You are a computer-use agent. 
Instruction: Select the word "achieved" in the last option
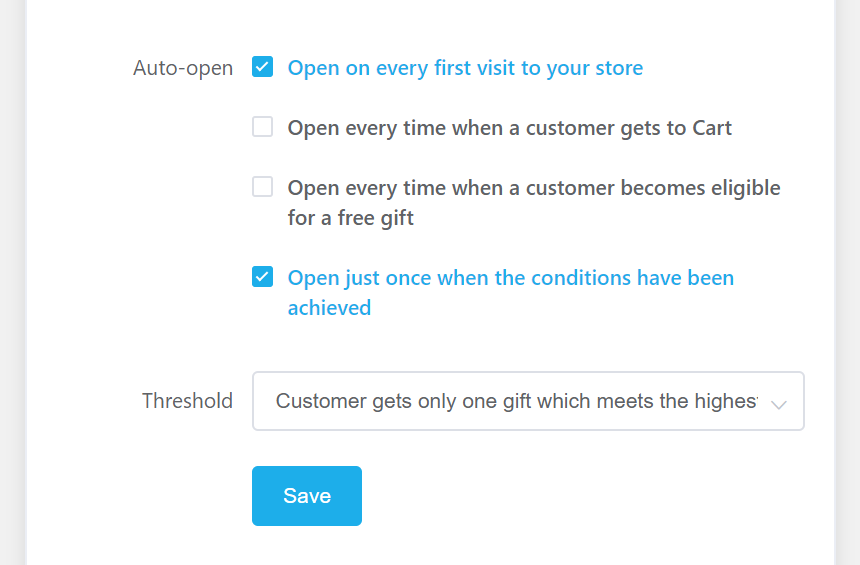[329, 308]
